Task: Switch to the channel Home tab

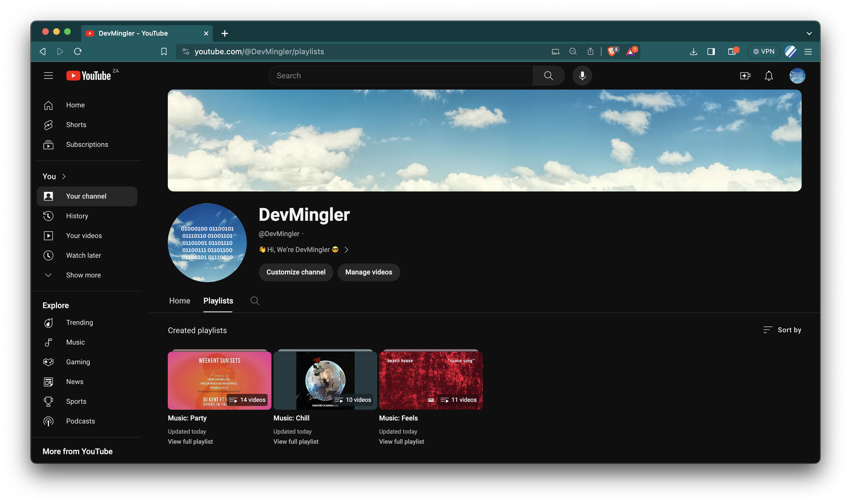Action: pos(180,301)
